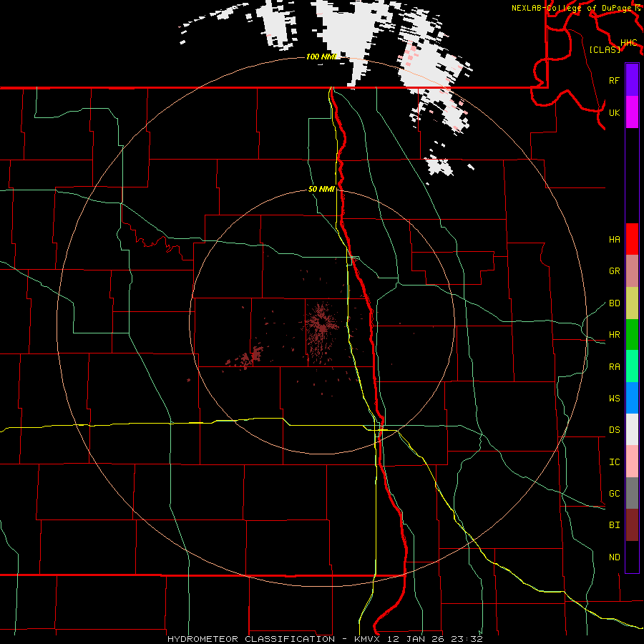
Task: Click the "GR" legend label
Action: (614, 271)
